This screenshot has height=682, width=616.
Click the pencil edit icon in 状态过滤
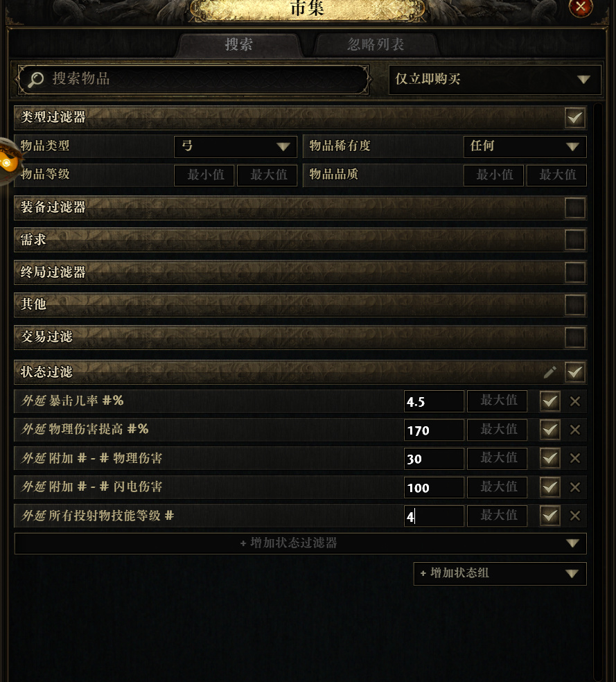tap(550, 372)
